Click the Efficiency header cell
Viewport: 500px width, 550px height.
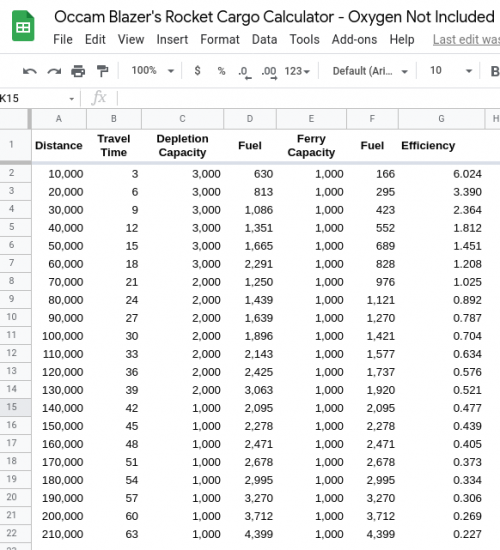tap(441, 146)
